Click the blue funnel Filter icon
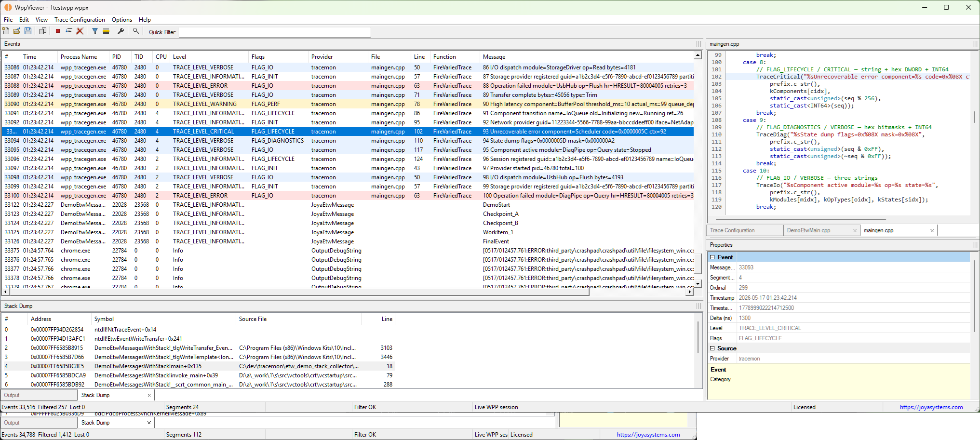This screenshot has height=440, width=980. pyautogui.click(x=95, y=31)
